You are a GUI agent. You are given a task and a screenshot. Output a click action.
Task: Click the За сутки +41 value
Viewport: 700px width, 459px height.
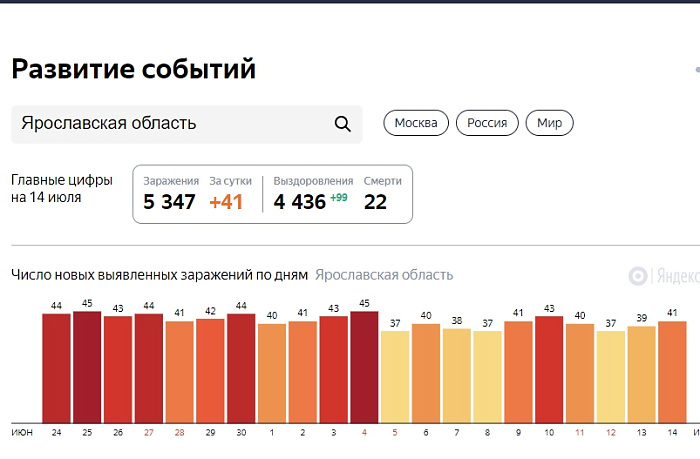tap(226, 194)
